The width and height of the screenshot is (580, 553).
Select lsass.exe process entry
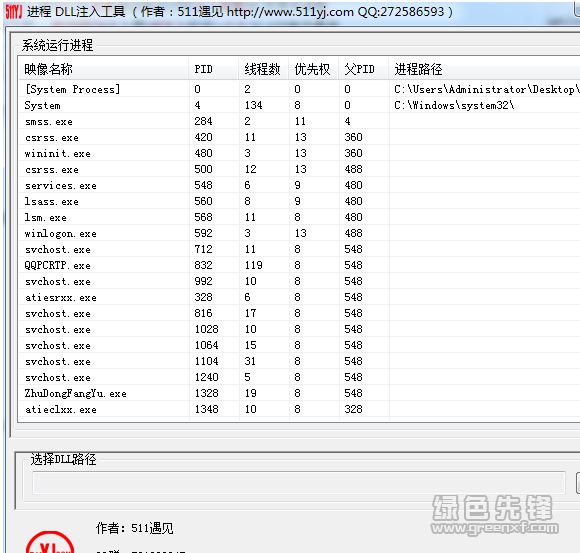300,201
